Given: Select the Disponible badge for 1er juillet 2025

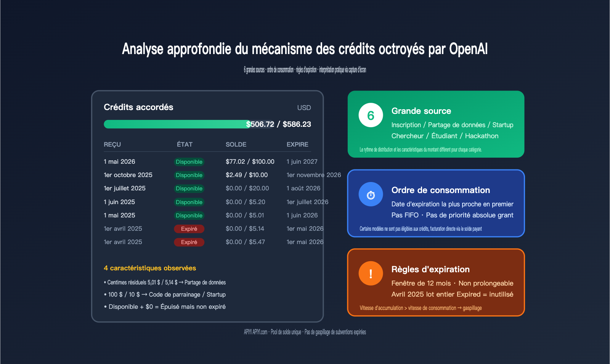Looking at the screenshot, I should [x=189, y=188].
